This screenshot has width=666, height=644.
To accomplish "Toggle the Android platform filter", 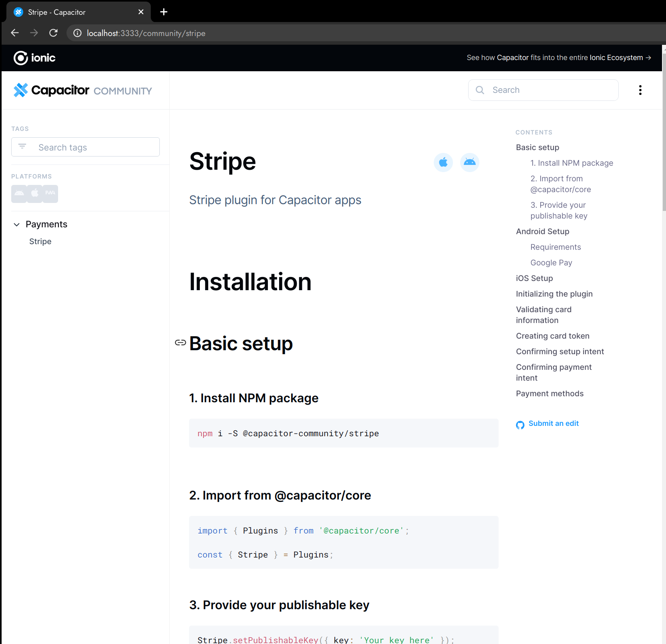I will 19,194.
